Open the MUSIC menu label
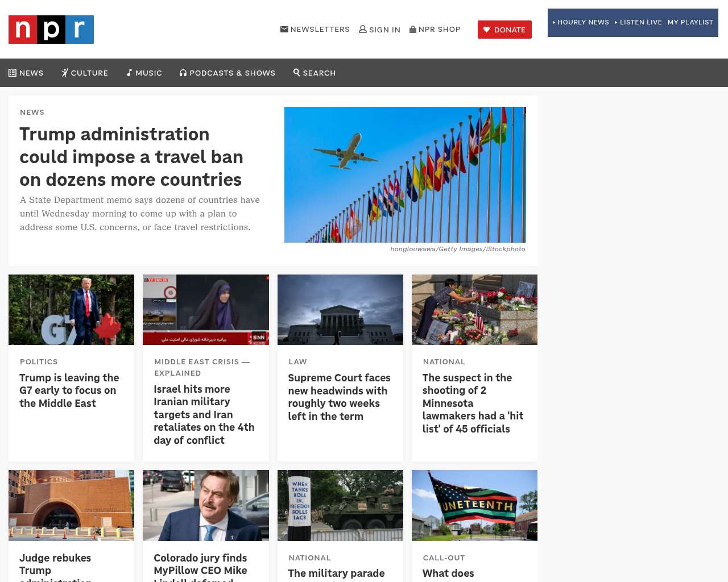Image resolution: width=728 pixels, height=582 pixels. (148, 73)
